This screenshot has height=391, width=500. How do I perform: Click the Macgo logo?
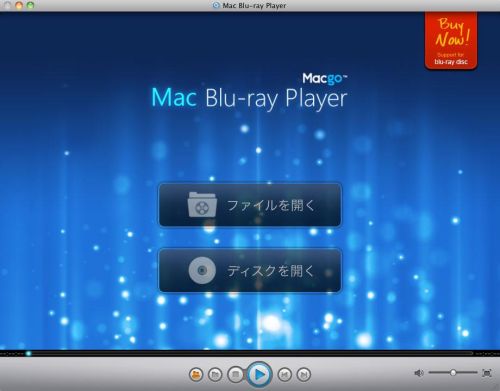coord(325,78)
